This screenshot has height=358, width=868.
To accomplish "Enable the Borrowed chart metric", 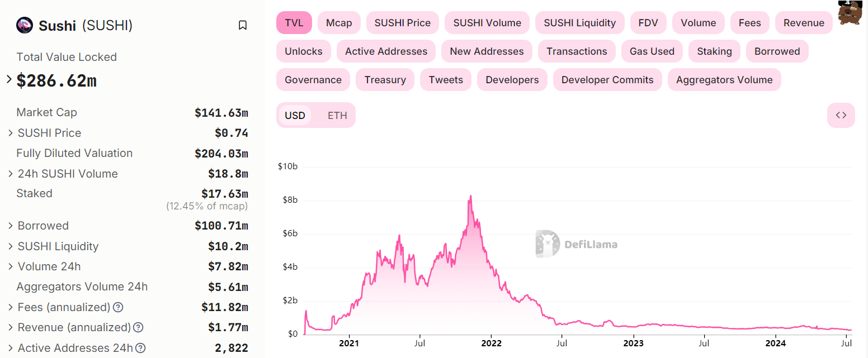I will pos(777,51).
